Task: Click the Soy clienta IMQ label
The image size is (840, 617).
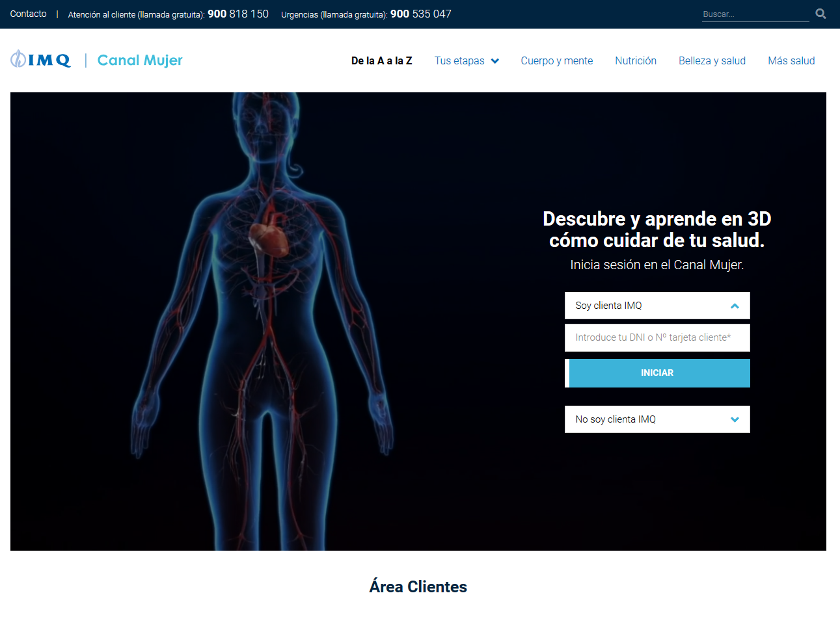Action: [608, 306]
